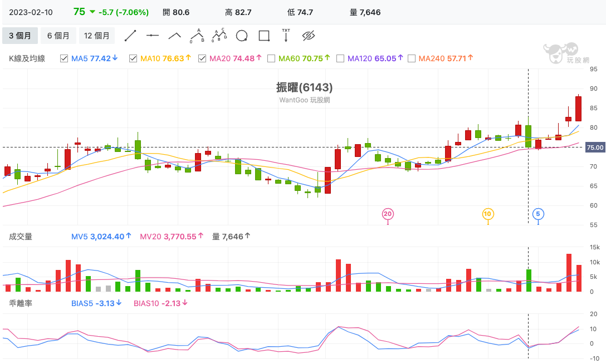Toggle hide drawings eye icon
Viewport: 606px width, 364px height.
(309, 36)
